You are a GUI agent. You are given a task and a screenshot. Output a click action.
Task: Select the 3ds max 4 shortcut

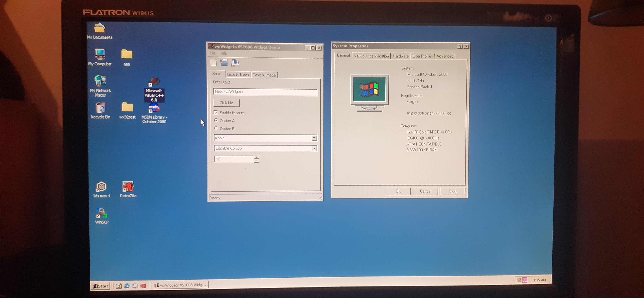[101, 190]
